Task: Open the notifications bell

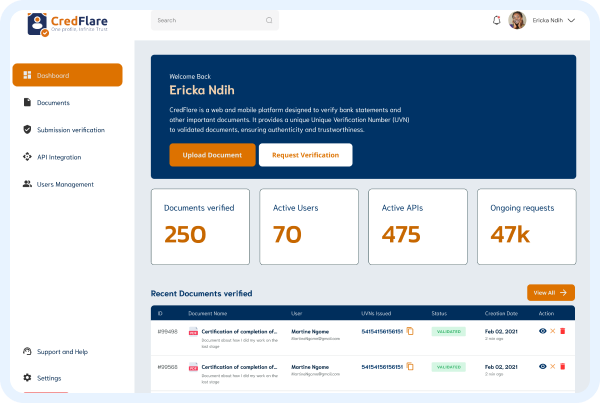Action: click(x=497, y=20)
